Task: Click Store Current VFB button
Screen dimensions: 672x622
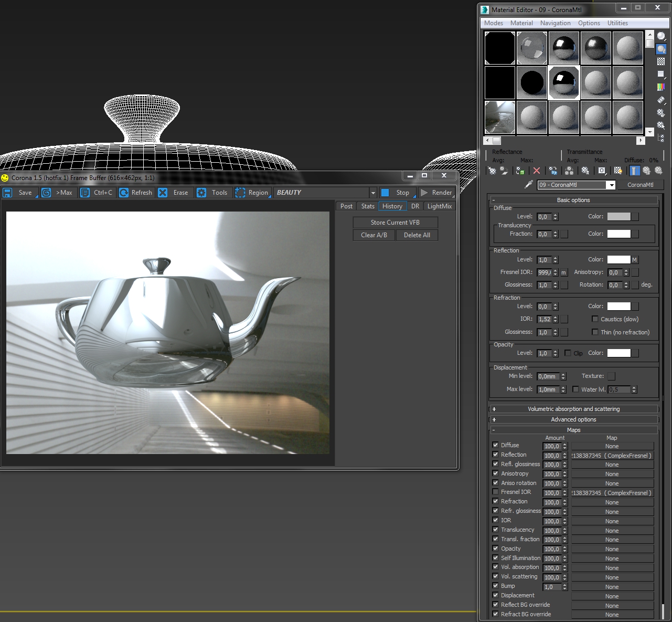Action: 395,223
